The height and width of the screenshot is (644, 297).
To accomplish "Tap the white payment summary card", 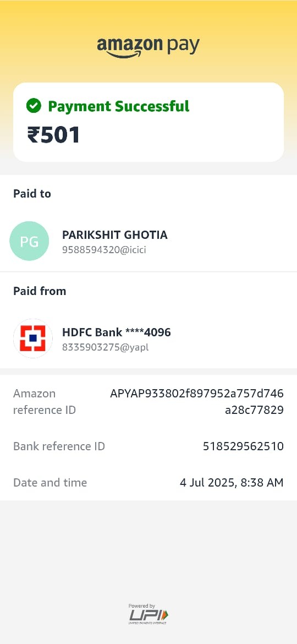I will point(148,122).
